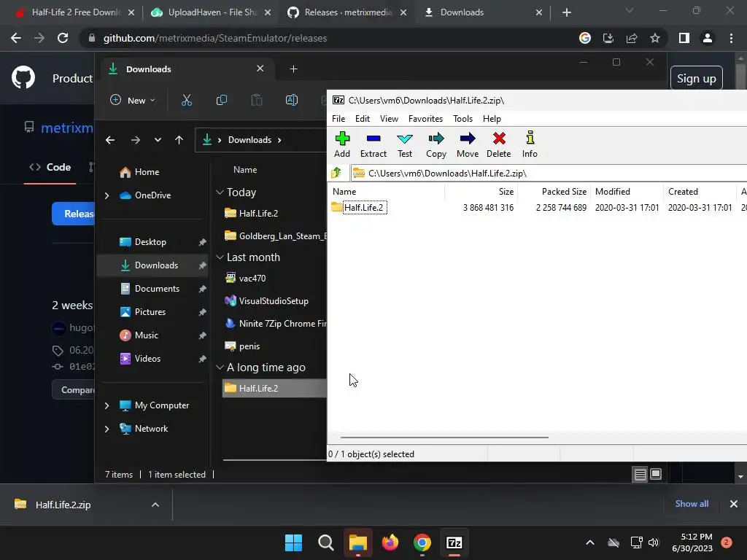Open 7-Zip from the taskbar

coord(454,542)
